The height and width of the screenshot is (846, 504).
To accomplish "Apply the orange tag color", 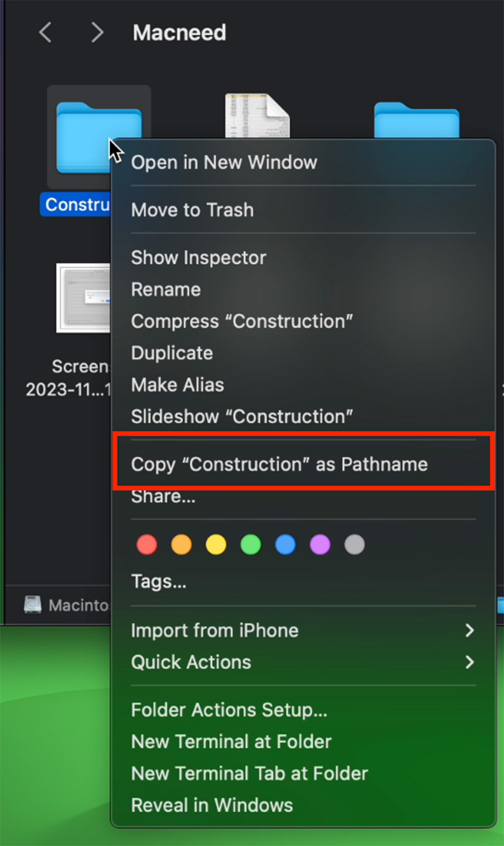I will click(x=181, y=545).
